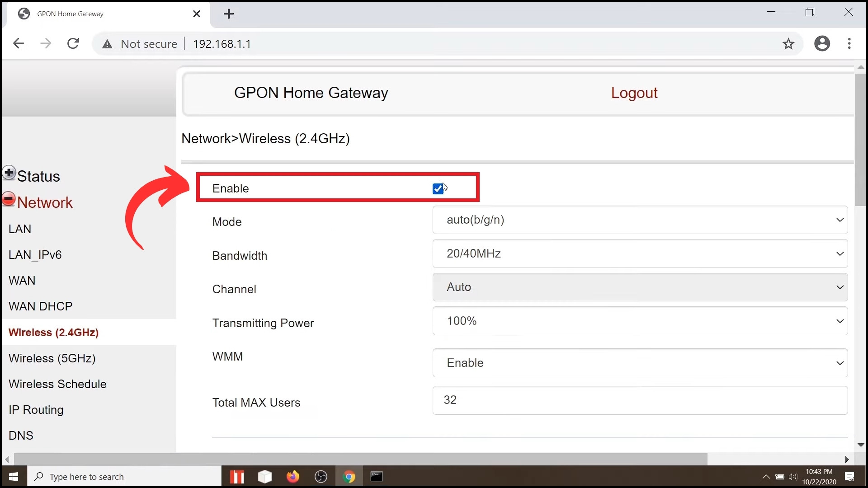
Task: Open the Chrome profile avatar
Action: [822, 44]
